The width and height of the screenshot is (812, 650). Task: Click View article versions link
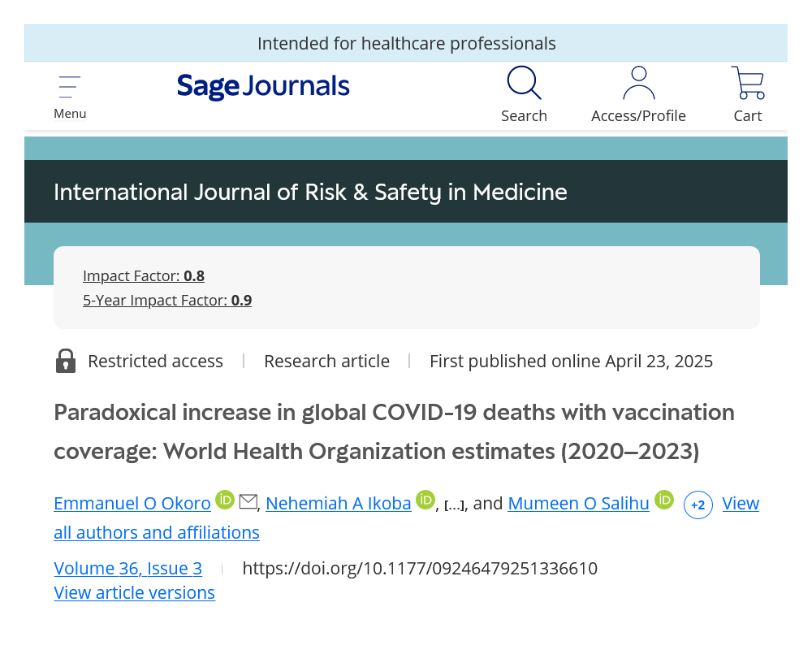point(134,592)
